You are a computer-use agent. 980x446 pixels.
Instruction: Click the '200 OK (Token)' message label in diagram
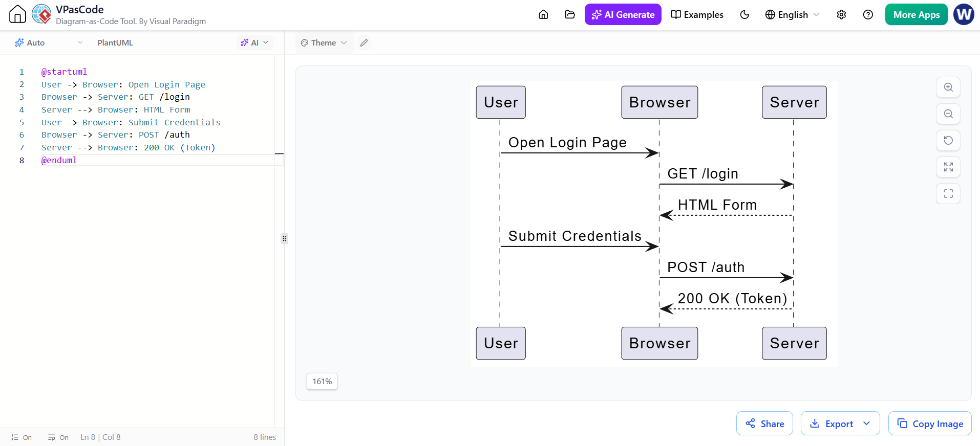tap(732, 298)
